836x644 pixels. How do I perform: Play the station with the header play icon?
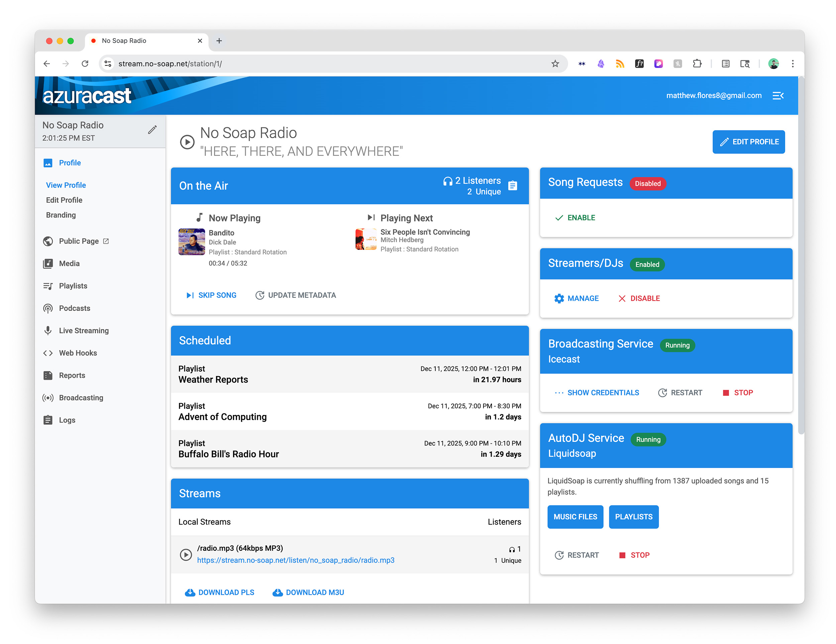(187, 142)
